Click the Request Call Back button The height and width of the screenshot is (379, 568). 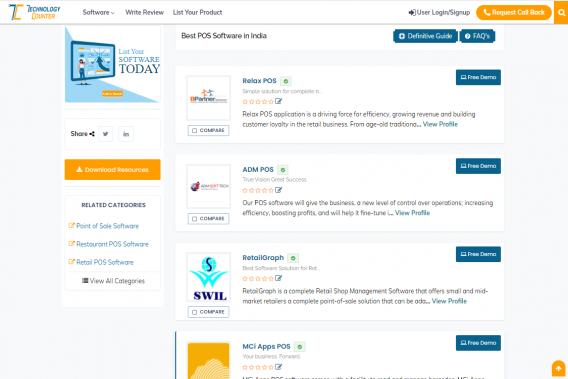pos(514,13)
